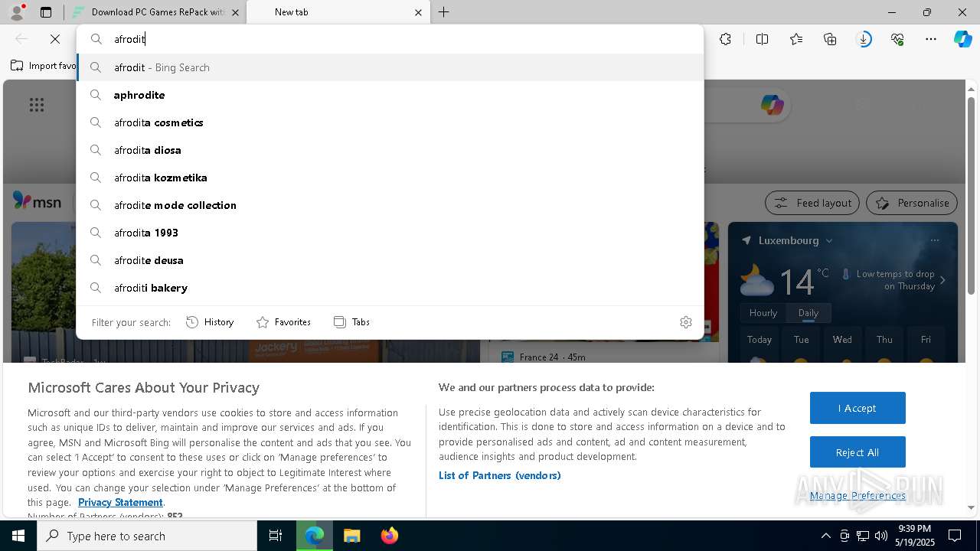Open Settings and more ellipsis menu

931,39
